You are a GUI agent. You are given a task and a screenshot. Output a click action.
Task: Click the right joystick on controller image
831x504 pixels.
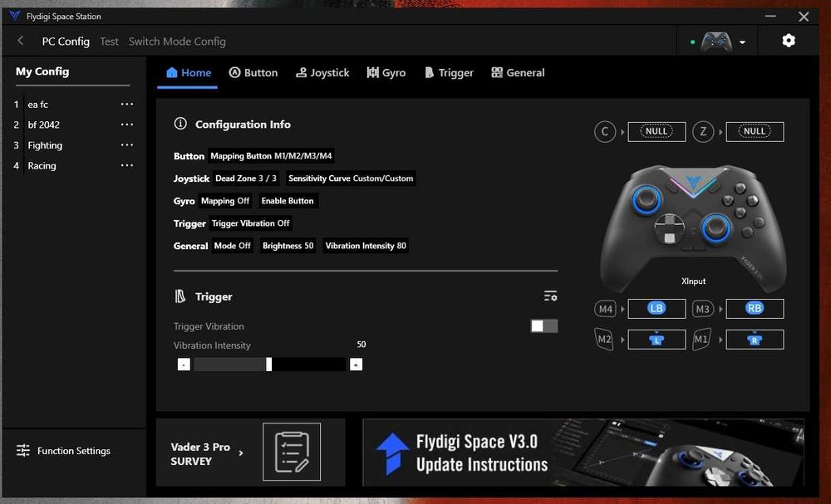pos(716,228)
